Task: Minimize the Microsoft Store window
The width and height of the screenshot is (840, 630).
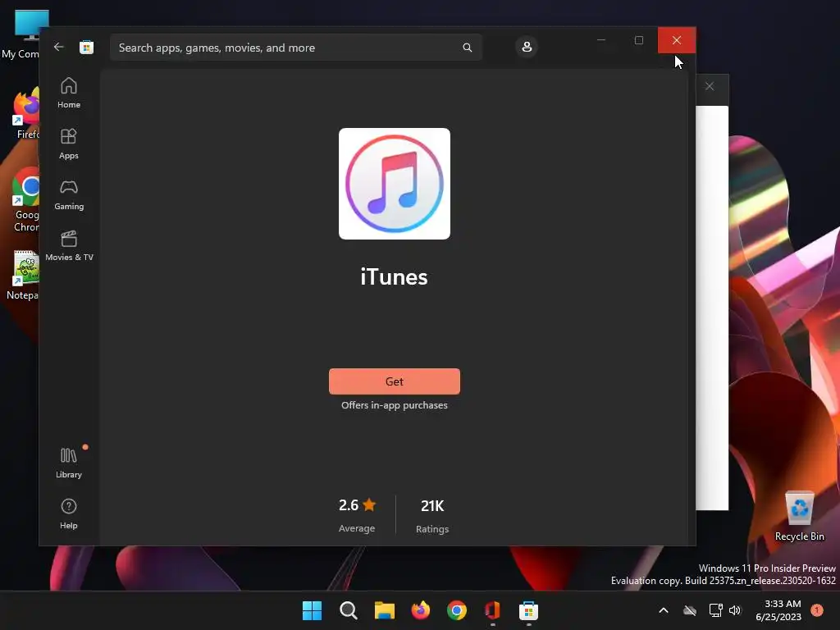Action: click(601, 40)
